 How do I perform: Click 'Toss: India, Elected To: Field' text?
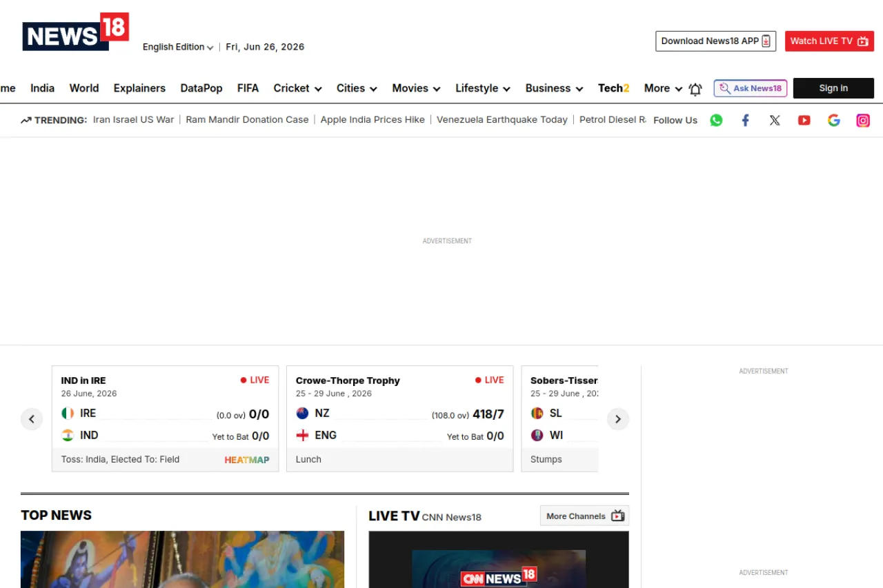(120, 460)
